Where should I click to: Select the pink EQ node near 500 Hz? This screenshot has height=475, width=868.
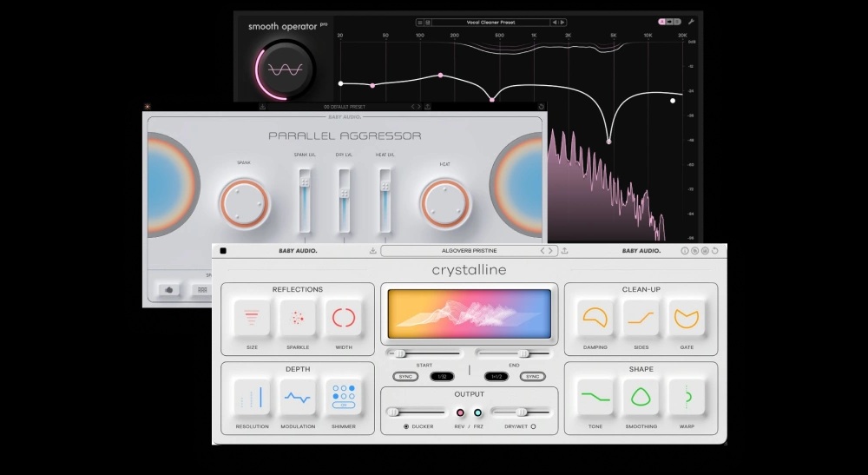[x=492, y=100]
